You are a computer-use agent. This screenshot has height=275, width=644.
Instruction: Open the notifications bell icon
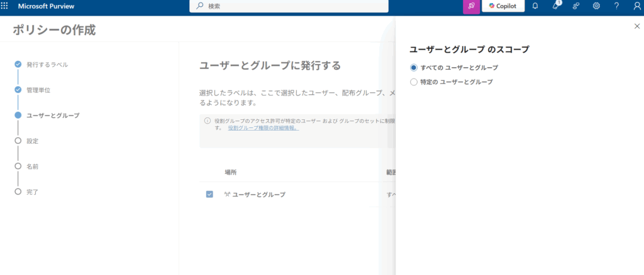535,6
